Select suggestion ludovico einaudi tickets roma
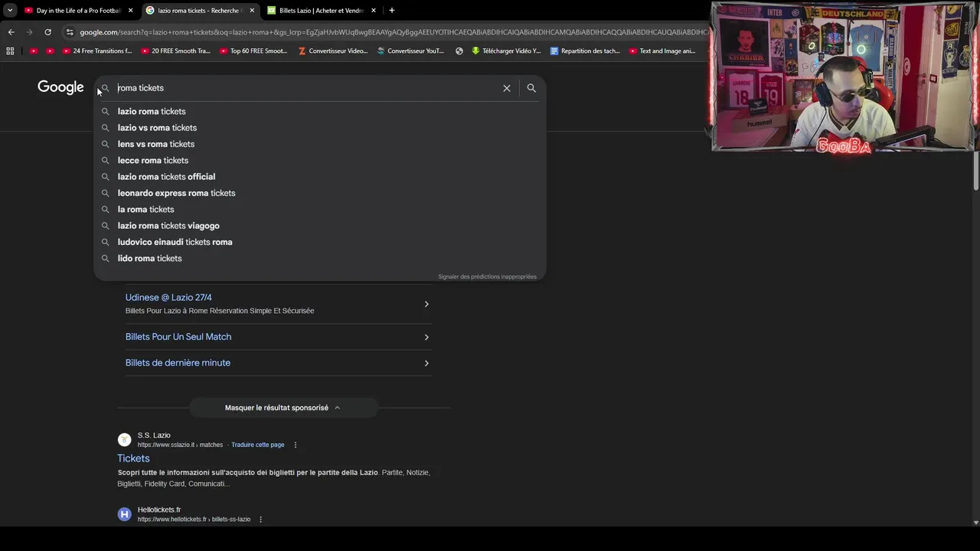 click(319, 242)
